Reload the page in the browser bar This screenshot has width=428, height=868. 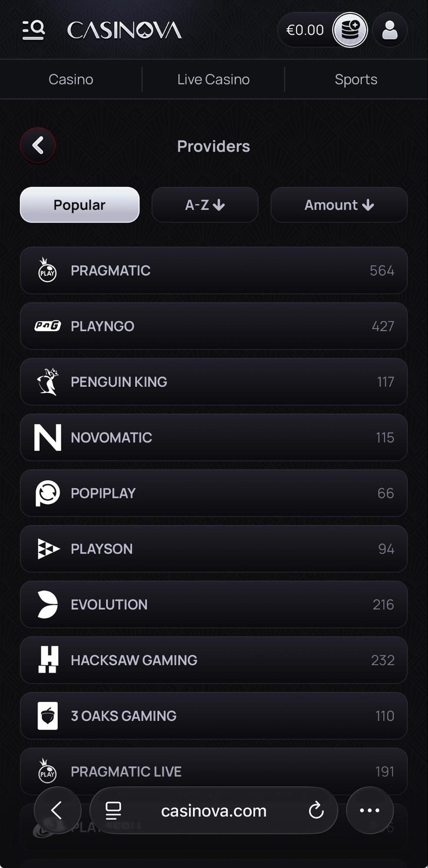point(316,810)
